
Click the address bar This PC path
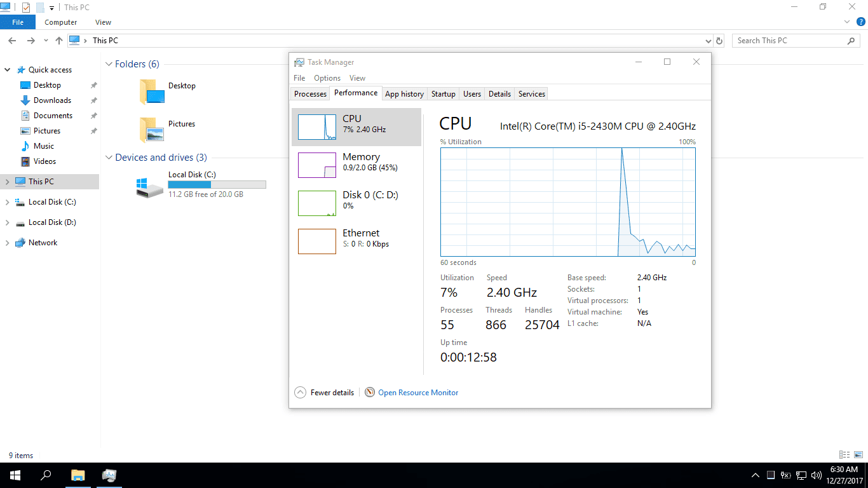(x=105, y=41)
